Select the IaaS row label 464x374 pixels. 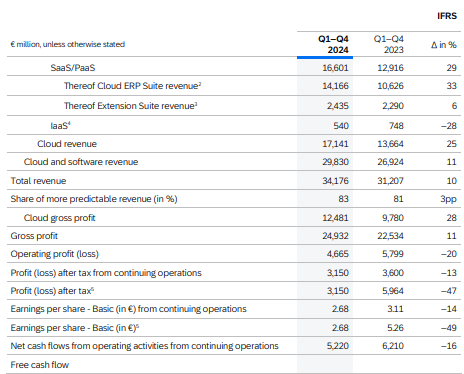point(60,126)
